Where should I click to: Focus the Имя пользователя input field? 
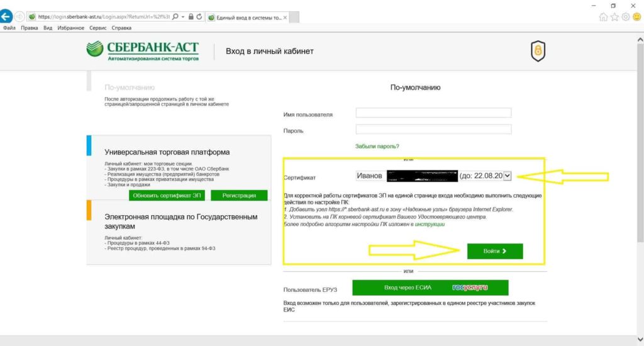[x=433, y=113]
